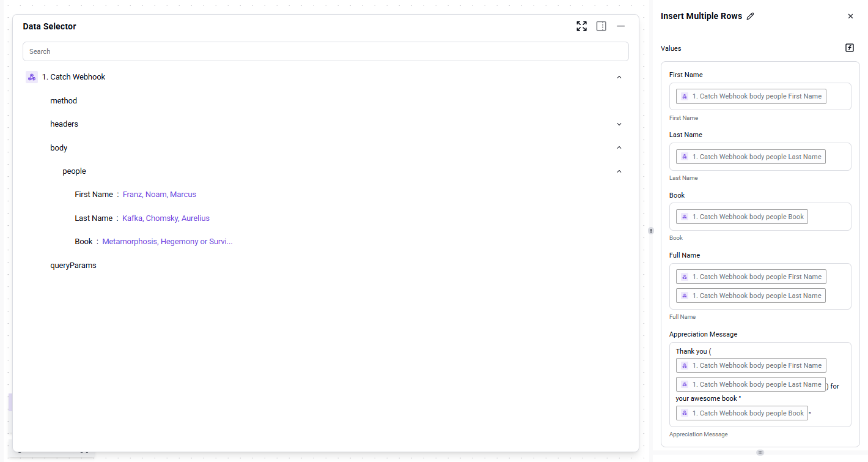Collapse the body node
Viewport: 868px width, 462px height.
coord(619,147)
